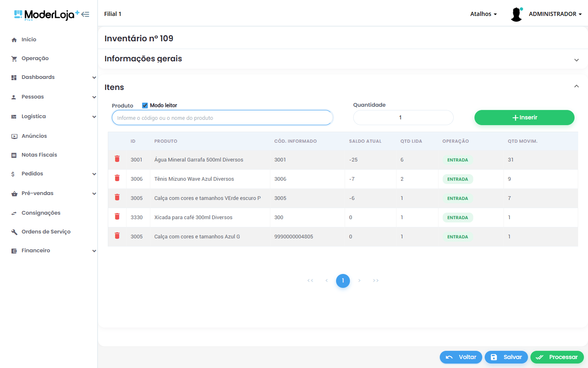Click the Logística icon in sidebar
This screenshot has height=368, width=588.
point(14,117)
